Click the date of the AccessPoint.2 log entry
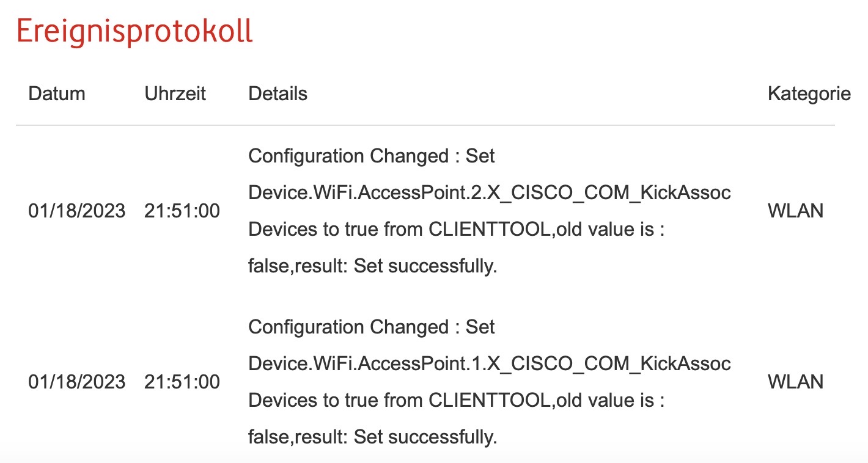868x463 pixels. pyautogui.click(x=77, y=211)
